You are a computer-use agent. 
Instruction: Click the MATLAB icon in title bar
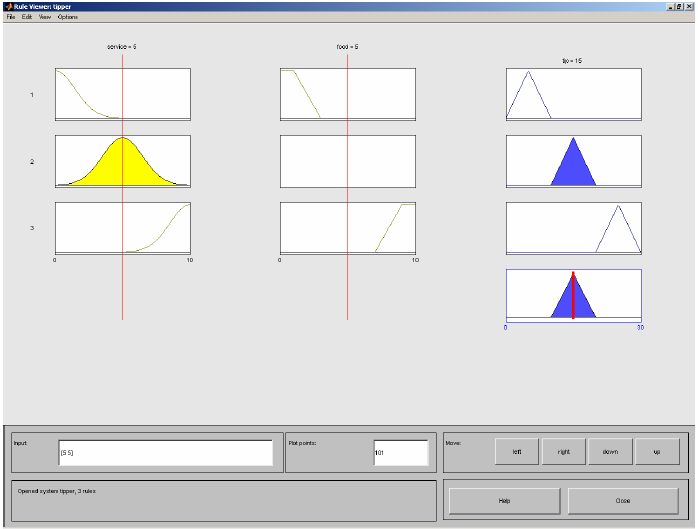(x=8, y=7)
